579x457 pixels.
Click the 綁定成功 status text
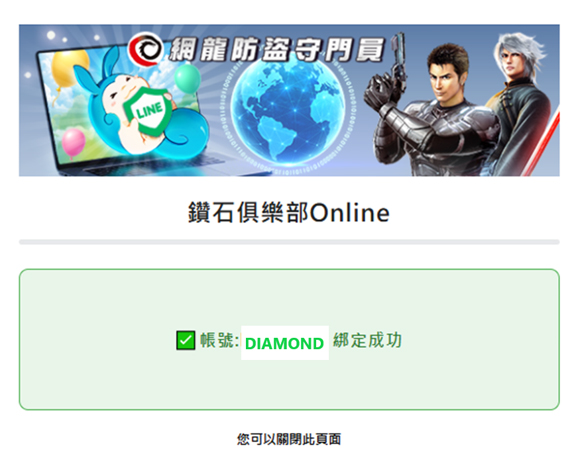point(367,340)
